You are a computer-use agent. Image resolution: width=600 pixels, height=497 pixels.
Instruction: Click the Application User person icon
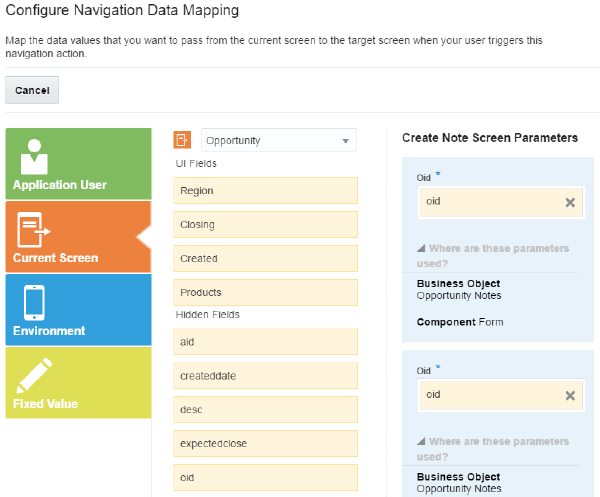[x=35, y=155]
